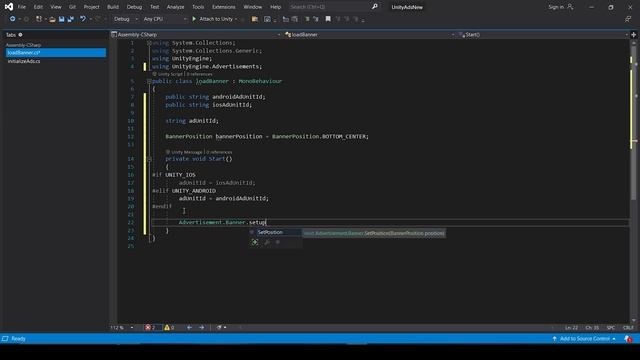This screenshot has height=360, width=640.
Task: Select loadBanner.cs tab in Tabs panel
Action: 56,53
